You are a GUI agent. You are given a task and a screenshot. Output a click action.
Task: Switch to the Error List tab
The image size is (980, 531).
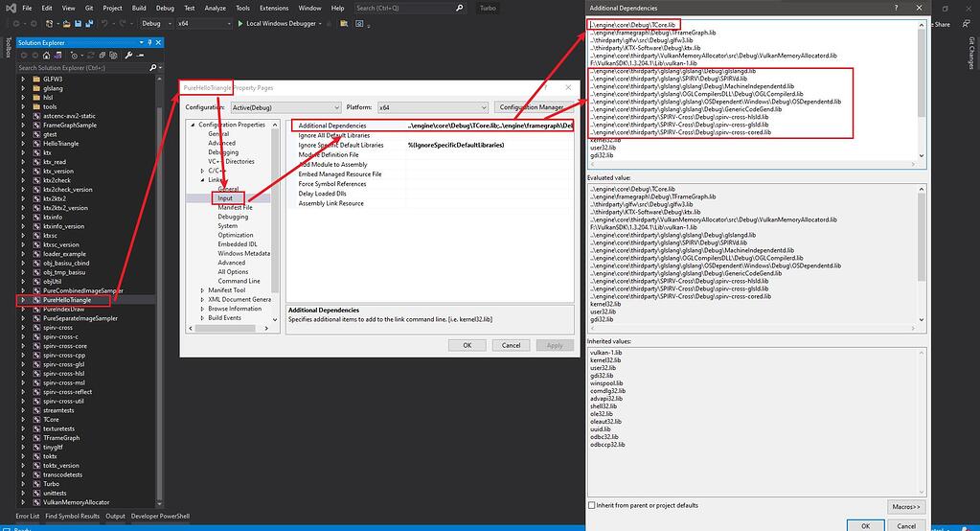(28, 516)
